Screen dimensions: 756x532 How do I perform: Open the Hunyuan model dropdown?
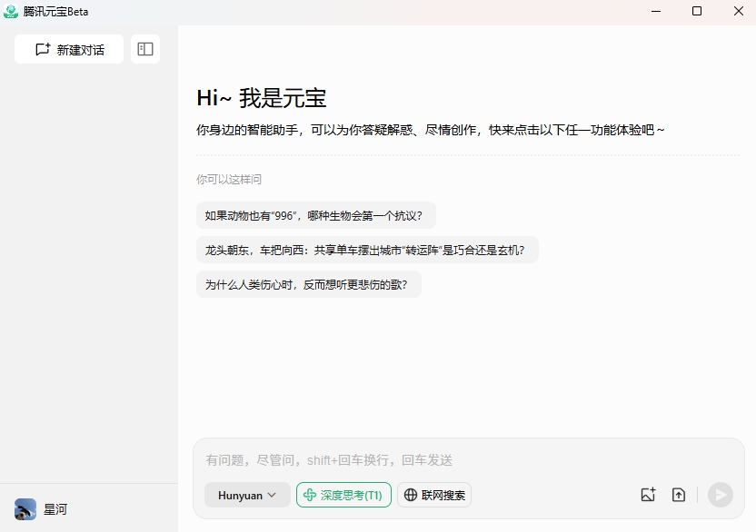(x=246, y=495)
